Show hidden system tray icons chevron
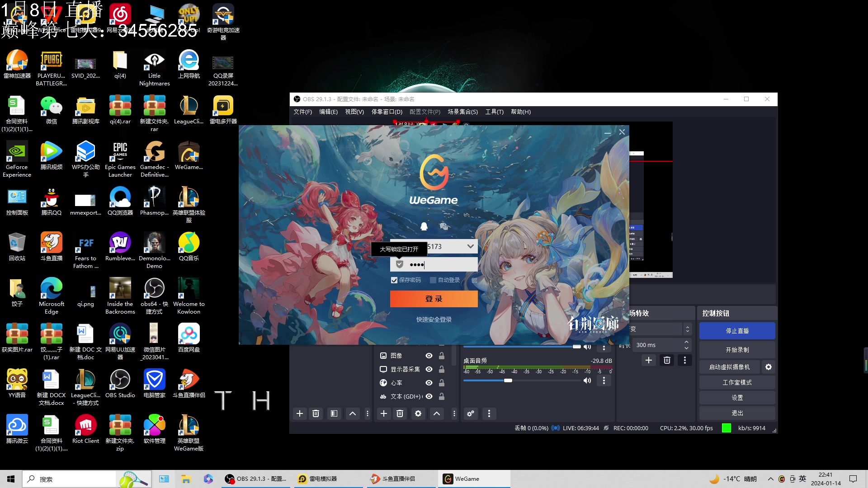The image size is (868, 488). 770,479
